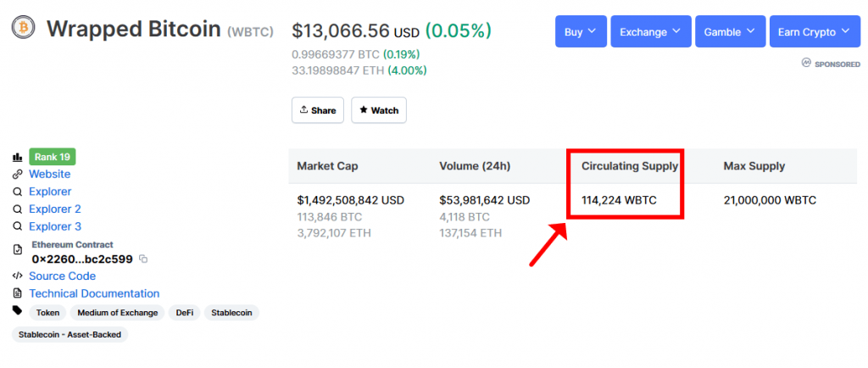Screen dimensions: 868x368
Task: Click the 137,154 ETH volume value
Action: click(470, 233)
